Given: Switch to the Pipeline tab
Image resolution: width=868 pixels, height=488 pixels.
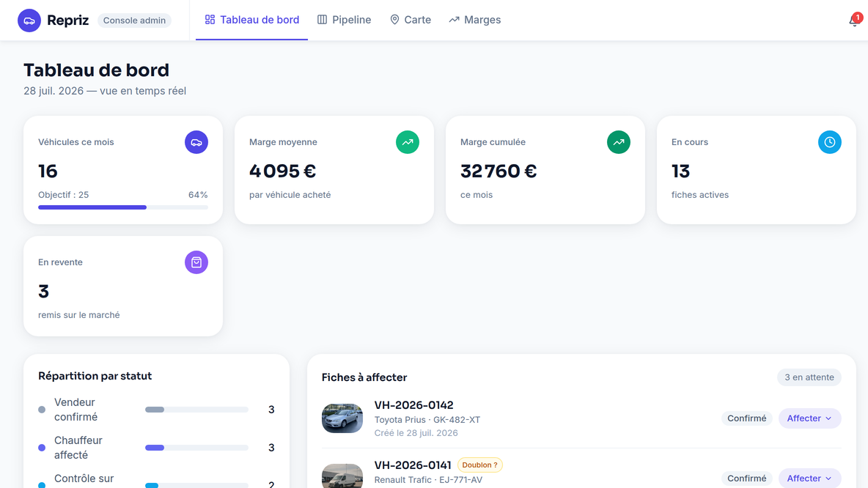Looking at the screenshot, I should tap(345, 20).
